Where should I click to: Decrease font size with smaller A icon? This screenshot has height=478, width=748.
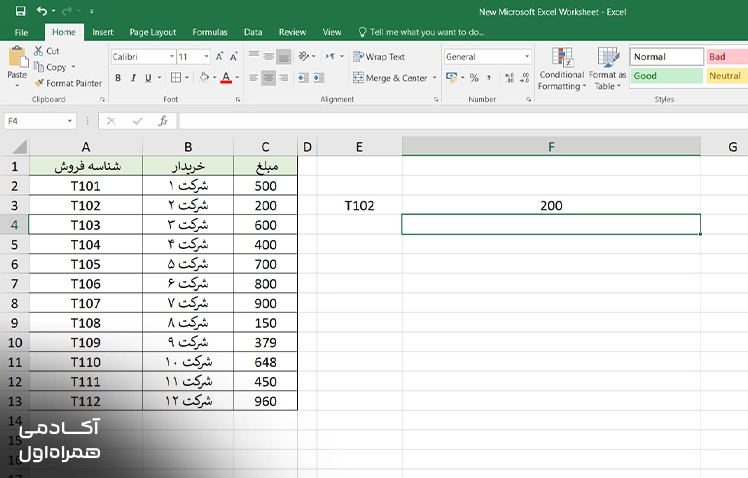[234, 57]
